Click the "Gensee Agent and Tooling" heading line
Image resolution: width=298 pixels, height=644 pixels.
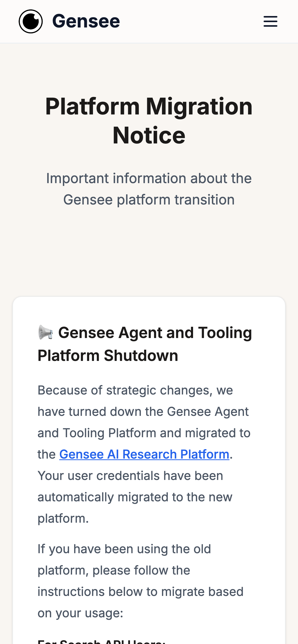point(155,333)
